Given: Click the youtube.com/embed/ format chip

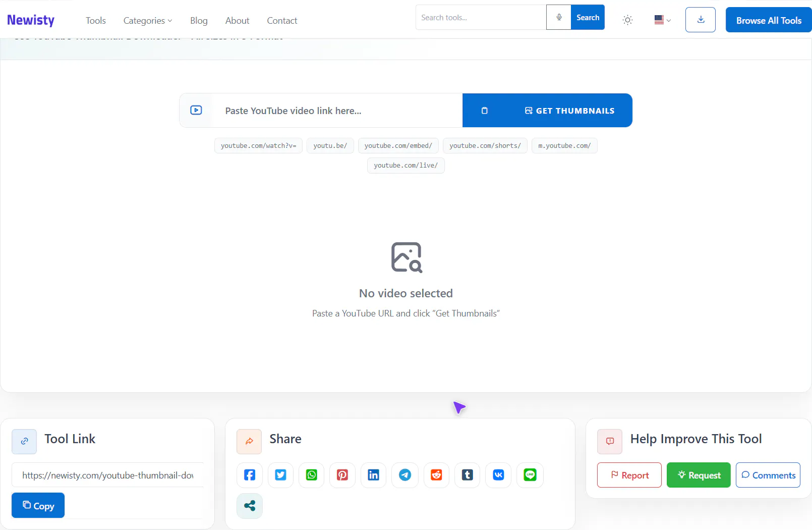Looking at the screenshot, I should (x=398, y=146).
